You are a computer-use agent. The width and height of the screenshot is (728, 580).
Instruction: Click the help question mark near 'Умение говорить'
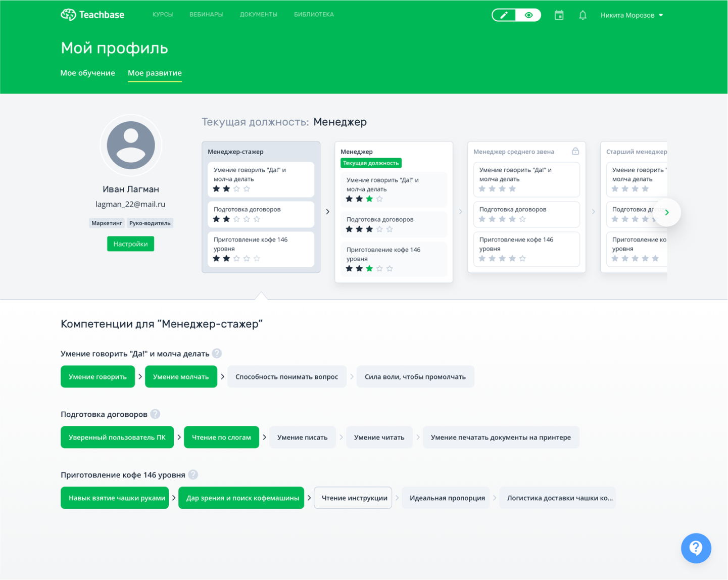(x=217, y=354)
